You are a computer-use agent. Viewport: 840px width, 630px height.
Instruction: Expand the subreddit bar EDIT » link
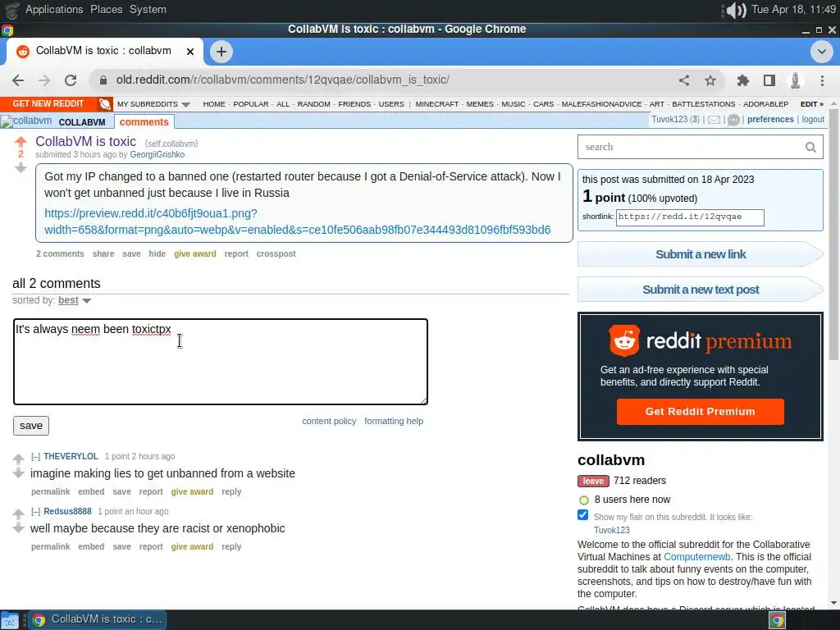click(811, 104)
